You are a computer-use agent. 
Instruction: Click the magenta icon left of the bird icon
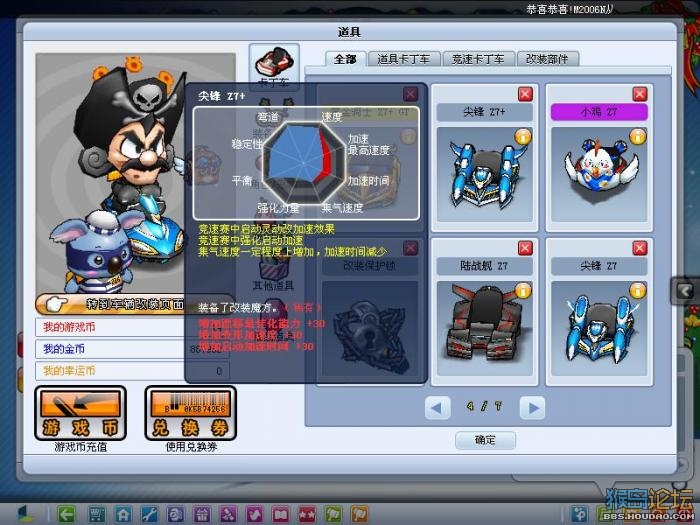228,515
